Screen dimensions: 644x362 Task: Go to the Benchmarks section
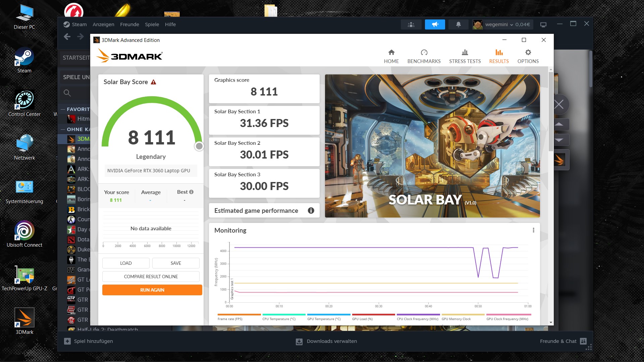click(x=424, y=56)
